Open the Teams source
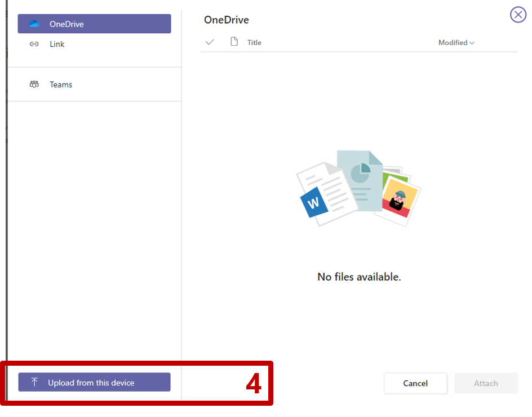 (x=61, y=85)
